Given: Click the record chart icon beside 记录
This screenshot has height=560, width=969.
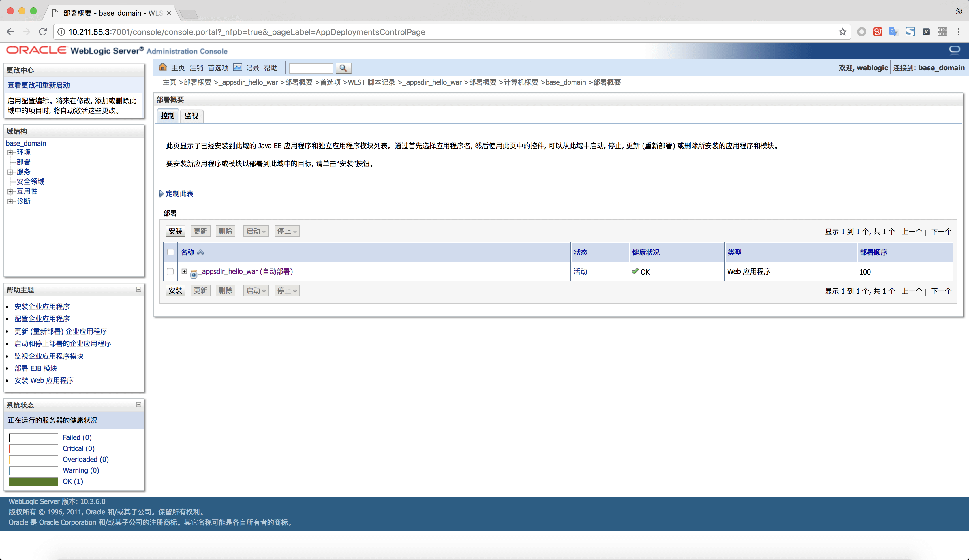Looking at the screenshot, I should [x=238, y=68].
